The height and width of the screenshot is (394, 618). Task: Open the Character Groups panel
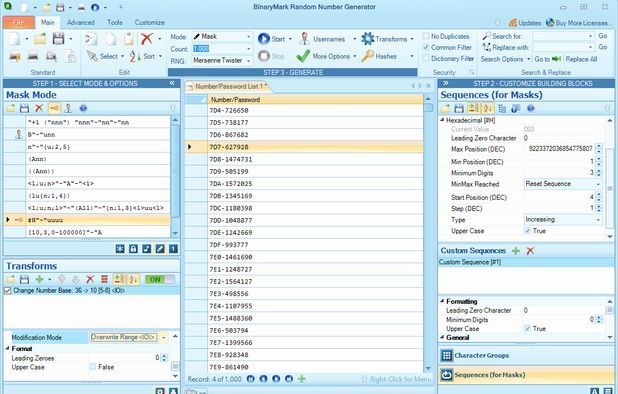(x=526, y=355)
